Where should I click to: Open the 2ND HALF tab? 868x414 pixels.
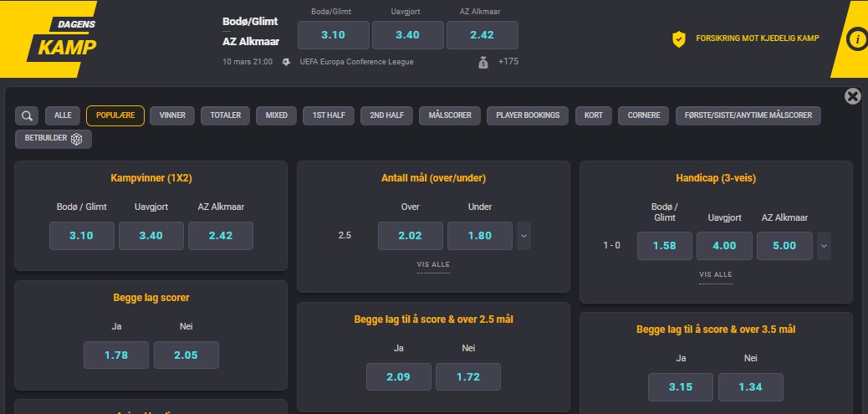387,115
